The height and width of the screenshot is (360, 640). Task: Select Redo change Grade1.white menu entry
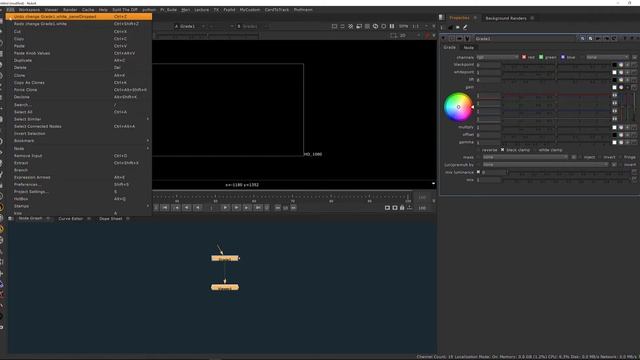[x=78, y=24]
